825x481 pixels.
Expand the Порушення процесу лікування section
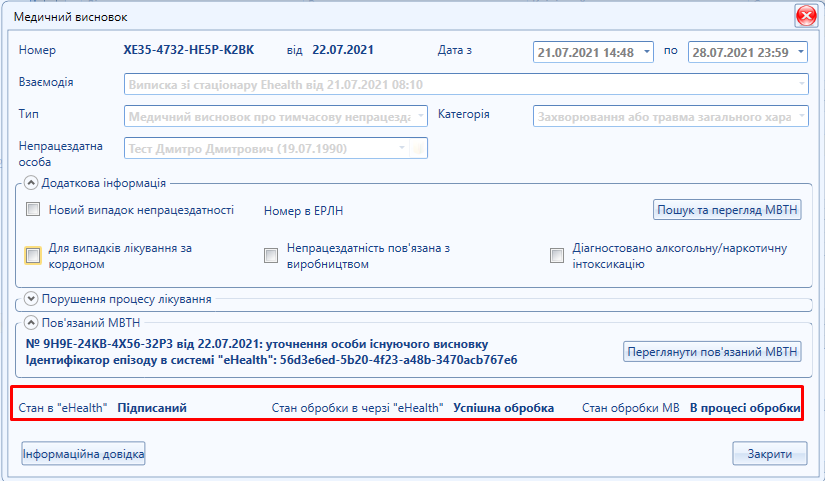pyautogui.click(x=31, y=299)
